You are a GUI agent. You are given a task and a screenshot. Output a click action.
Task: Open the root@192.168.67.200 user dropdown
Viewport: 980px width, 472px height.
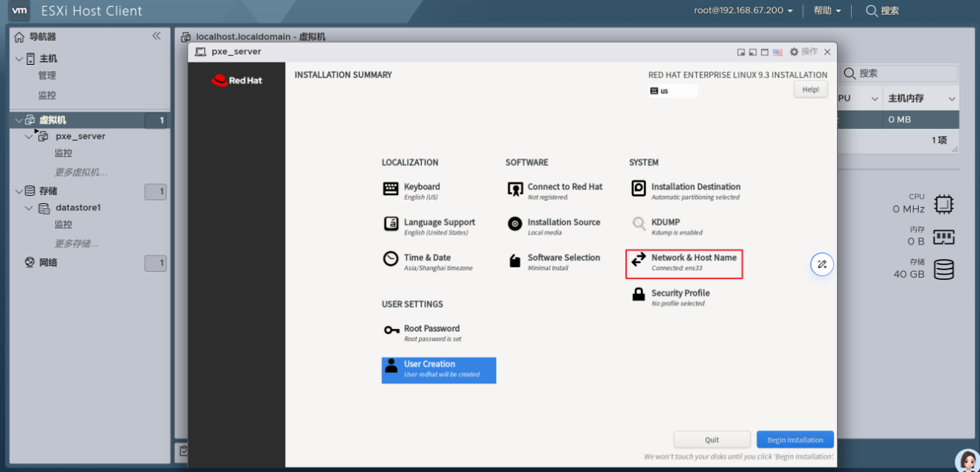coord(743,11)
